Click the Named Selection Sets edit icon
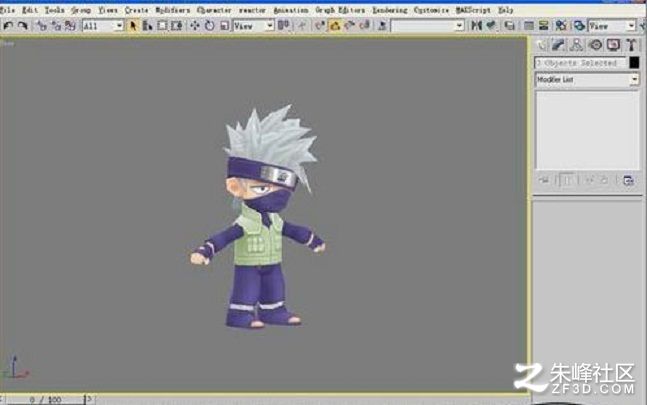 (382, 26)
